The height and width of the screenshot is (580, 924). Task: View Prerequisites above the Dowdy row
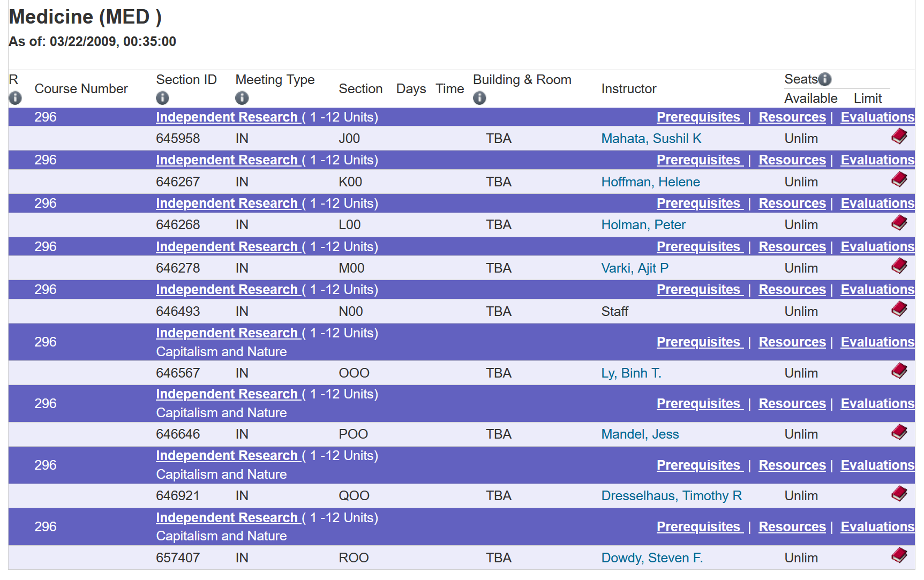pyautogui.click(x=700, y=526)
